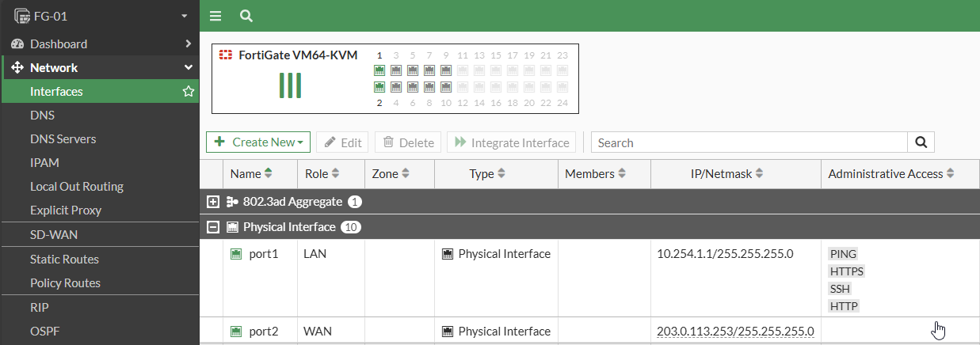Open the Policy Routes menu item

click(100, 283)
